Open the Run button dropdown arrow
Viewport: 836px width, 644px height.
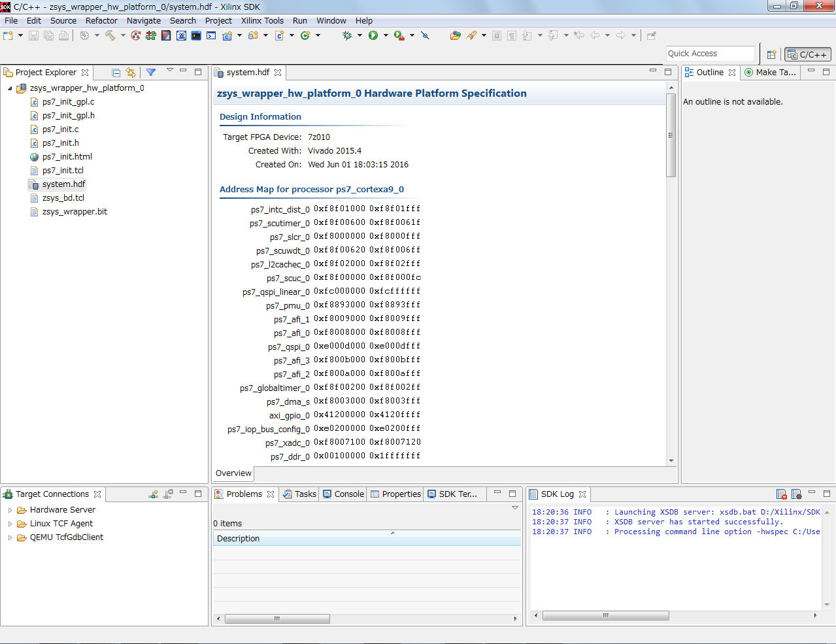tap(386, 35)
